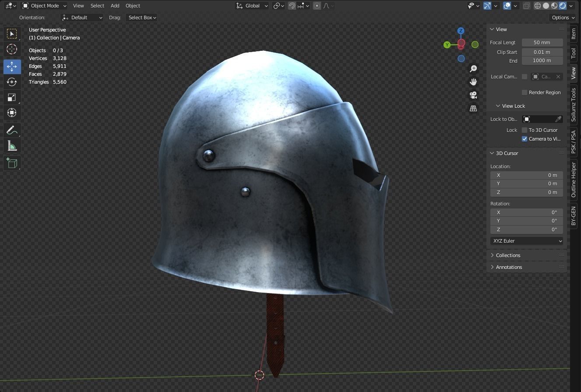Open the editor type menu icon
The height and width of the screenshot is (392, 581).
click(11, 6)
